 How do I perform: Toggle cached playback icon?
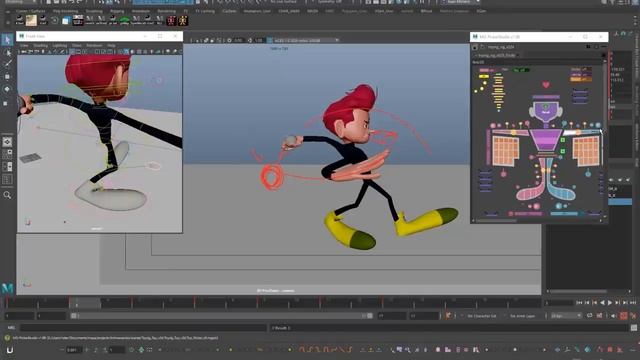point(600,316)
